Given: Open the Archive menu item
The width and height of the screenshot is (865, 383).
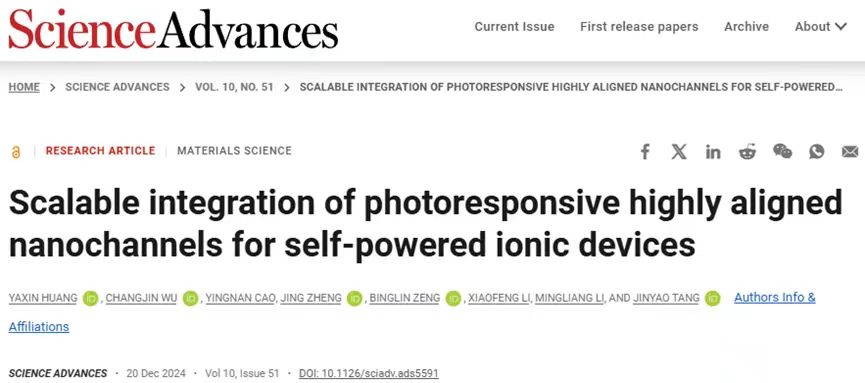Looking at the screenshot, I should tap(746, 26).
